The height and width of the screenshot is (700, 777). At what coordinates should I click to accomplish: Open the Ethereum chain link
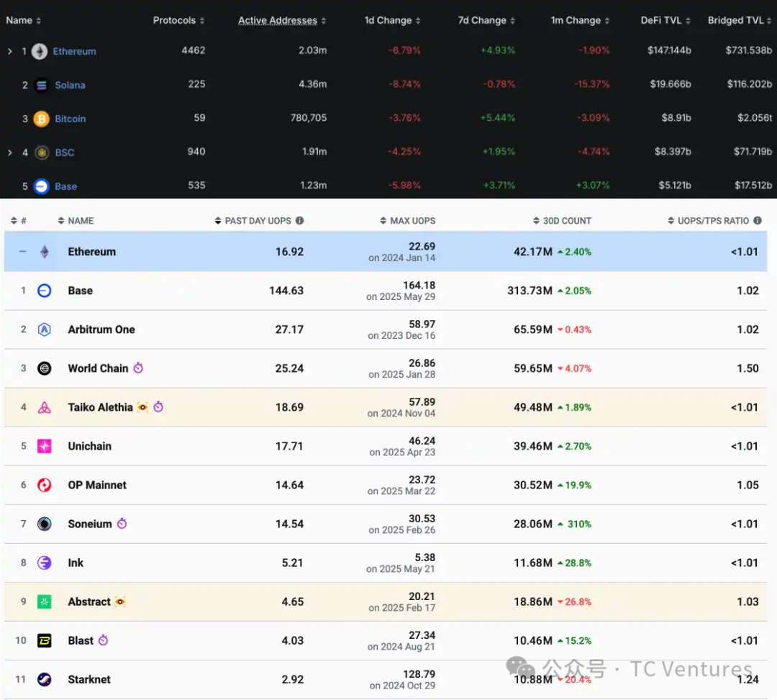click(75, 51)
